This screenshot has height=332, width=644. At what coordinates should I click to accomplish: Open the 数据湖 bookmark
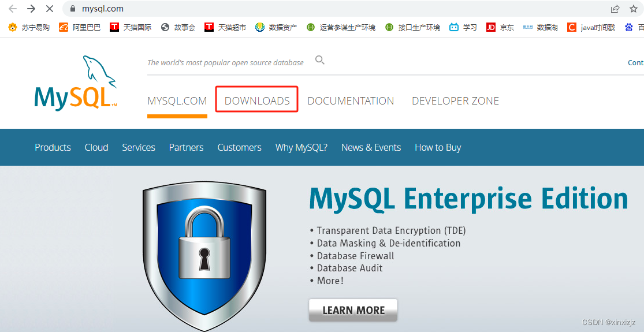pyautogui.click(x=540, y=28)
